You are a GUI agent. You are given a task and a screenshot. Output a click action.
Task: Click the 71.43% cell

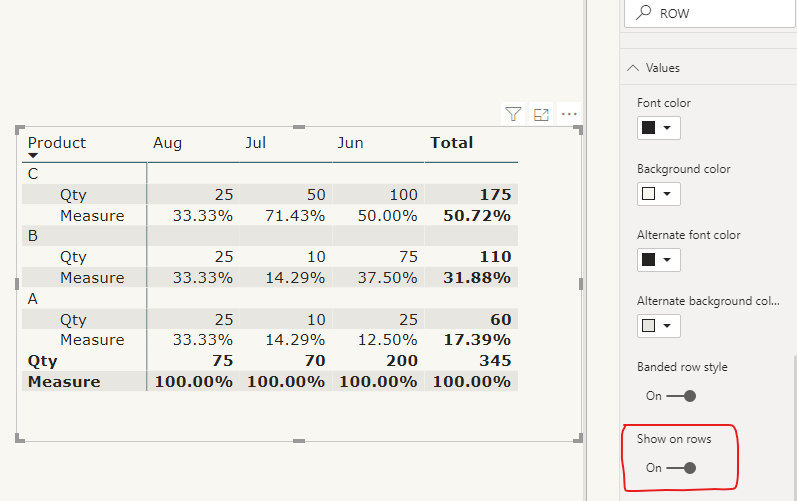(x=295, y=216)
